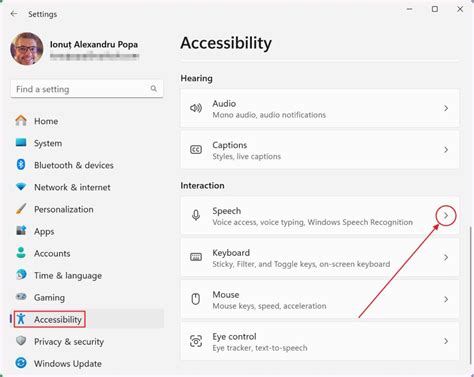Screen dimensions: 474x377
Task: Expand Keyboard settings chevron
Action: (x=446, y=257)
